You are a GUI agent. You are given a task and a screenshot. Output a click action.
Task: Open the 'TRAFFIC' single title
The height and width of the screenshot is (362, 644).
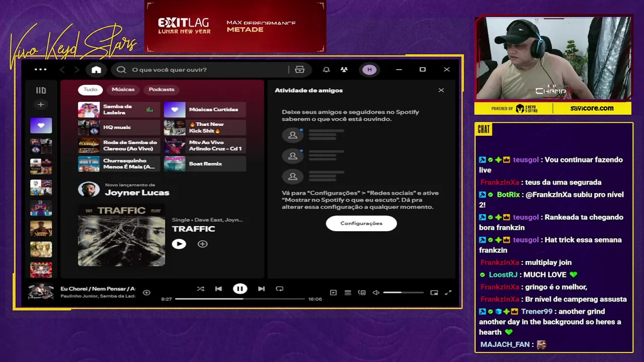click(193, 229)
